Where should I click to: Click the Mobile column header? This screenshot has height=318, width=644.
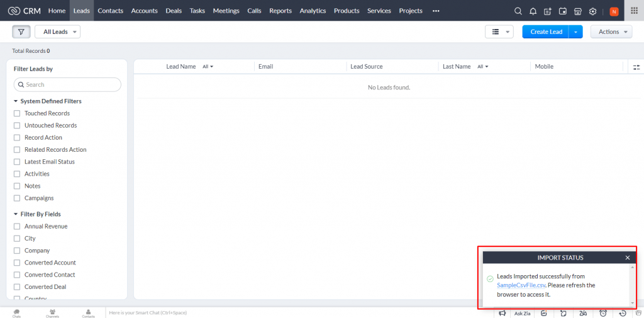point(544,67)
